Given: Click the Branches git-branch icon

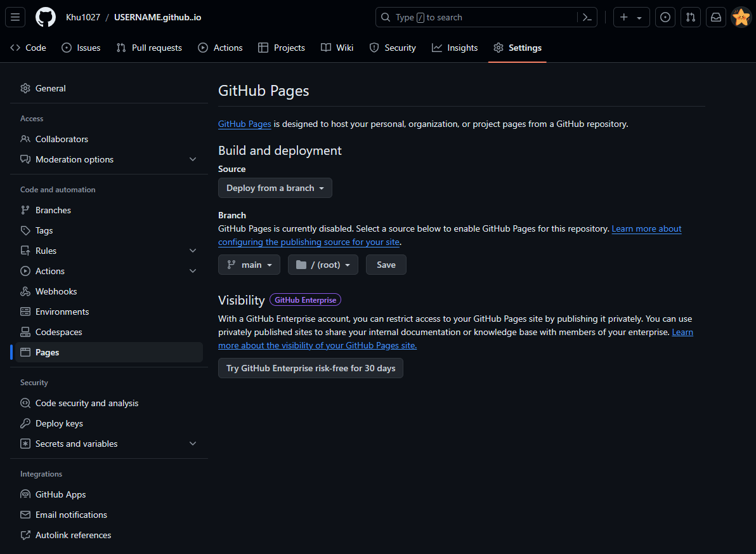Looking at the screenshot, I should [25, 210].
